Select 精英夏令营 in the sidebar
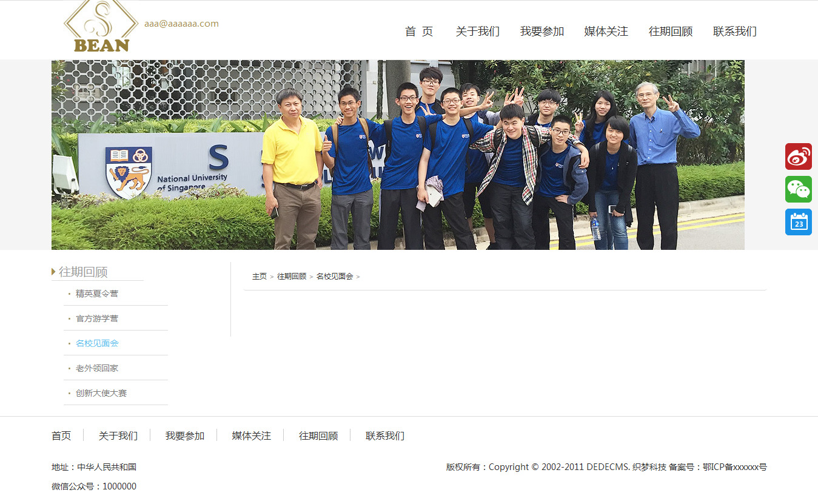The width and height of the screenshot is (818, 504). [97, 294]
